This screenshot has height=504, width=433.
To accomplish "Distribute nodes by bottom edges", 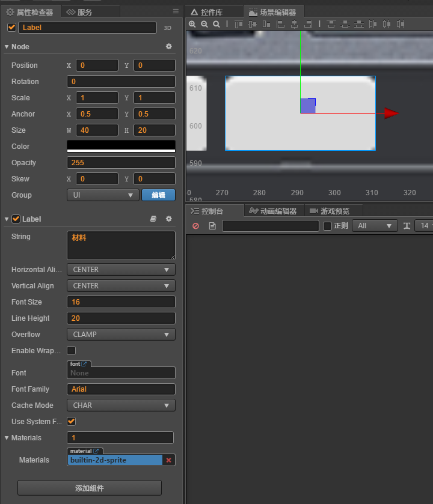I will click(358, 24).
